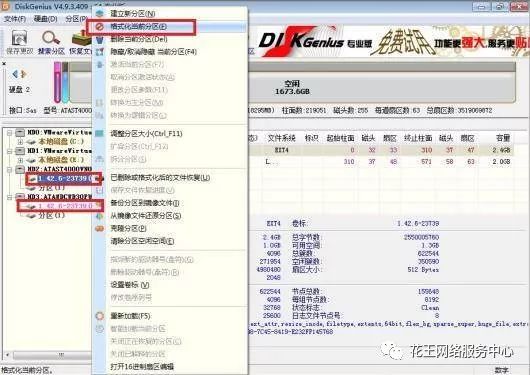Click the pink partition bar on disk map
Viewport: 530px width, 375px height.
click(57, 82)
